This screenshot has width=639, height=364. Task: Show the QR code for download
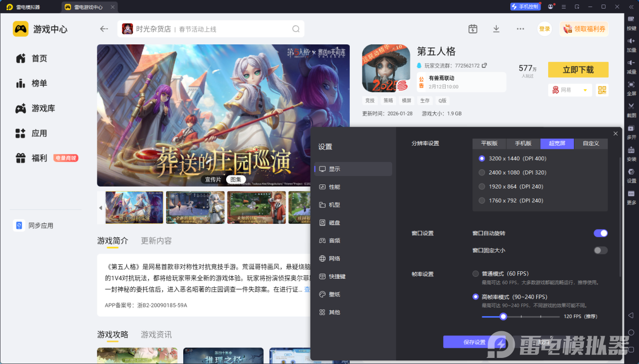coord(602,90)
